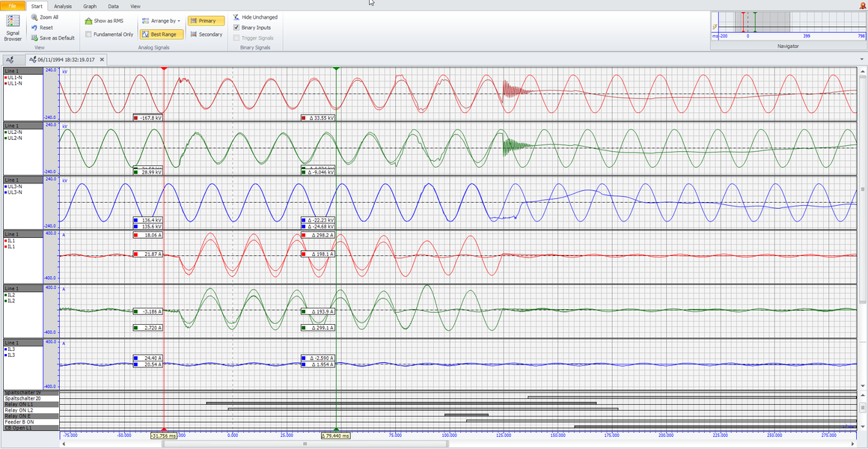Click the Reset view arrow icon
Viewport: 868px width, 449px height.
pos(34,28)
